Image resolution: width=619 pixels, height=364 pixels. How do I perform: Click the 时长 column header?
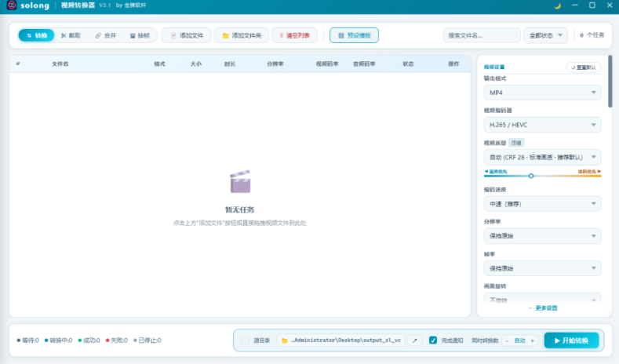coord(230,64)
